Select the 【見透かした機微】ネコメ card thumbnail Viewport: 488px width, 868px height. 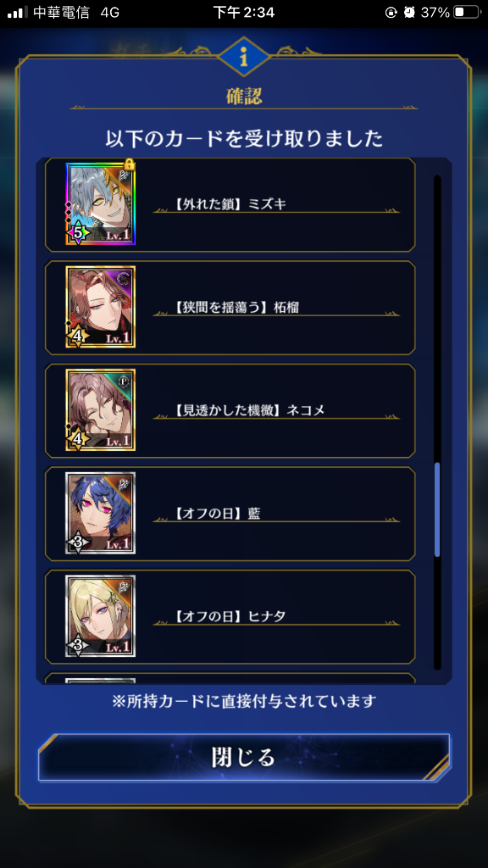click(x=100, y=410)
